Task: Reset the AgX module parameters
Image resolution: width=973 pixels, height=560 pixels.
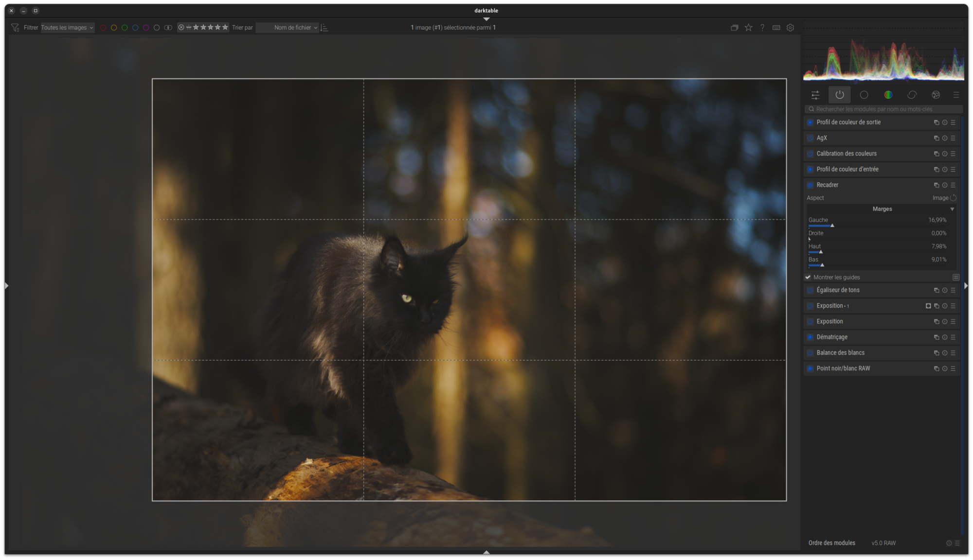Action: 944,138
